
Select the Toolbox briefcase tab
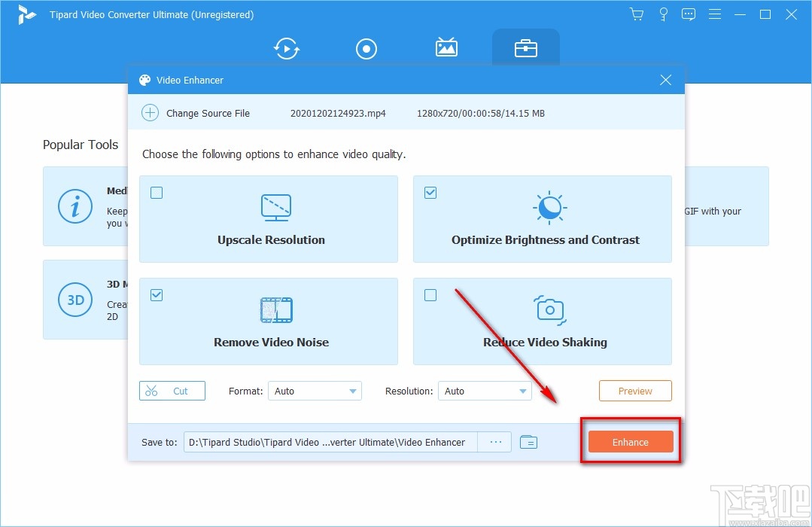pyautogui.click(x=525, y=49)
